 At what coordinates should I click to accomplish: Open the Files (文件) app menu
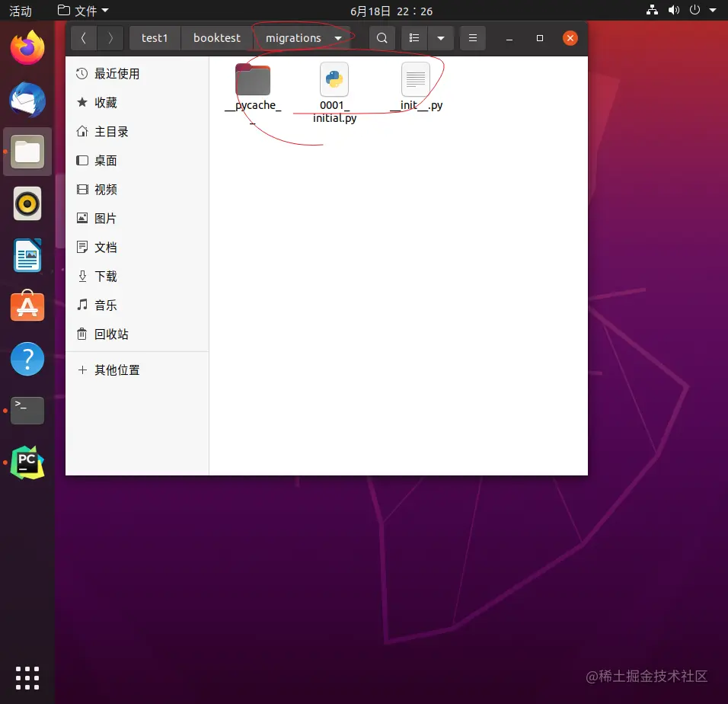tap(83, 11)
